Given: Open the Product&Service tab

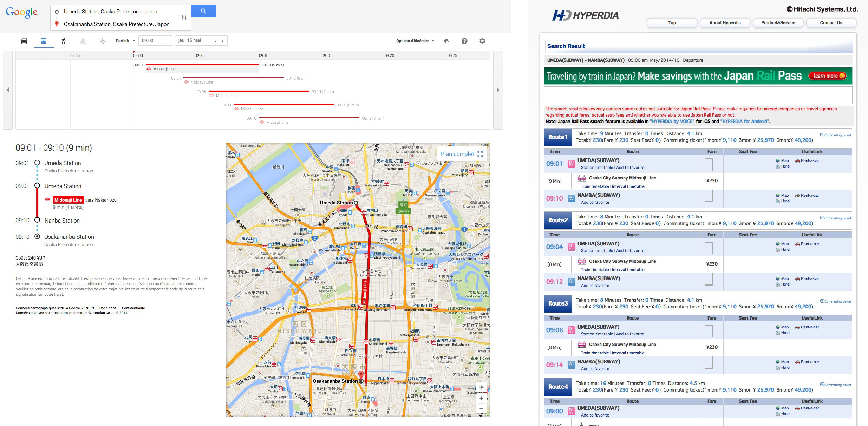Looking at the screenshot, I should [x=778, y=23].
